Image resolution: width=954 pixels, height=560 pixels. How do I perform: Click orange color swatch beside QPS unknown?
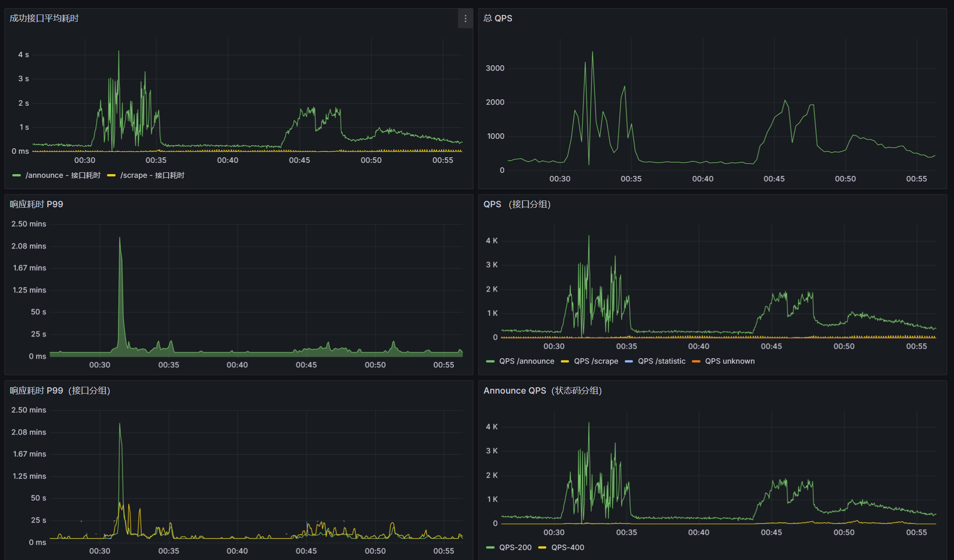coord(696,361)
